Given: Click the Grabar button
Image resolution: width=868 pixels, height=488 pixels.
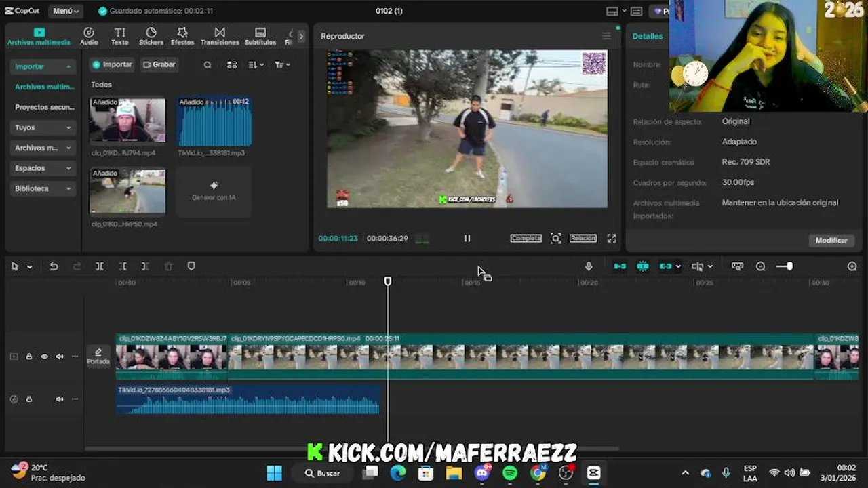Looking at the screenshot, I should pyautogui.click(x=159, y=65).
